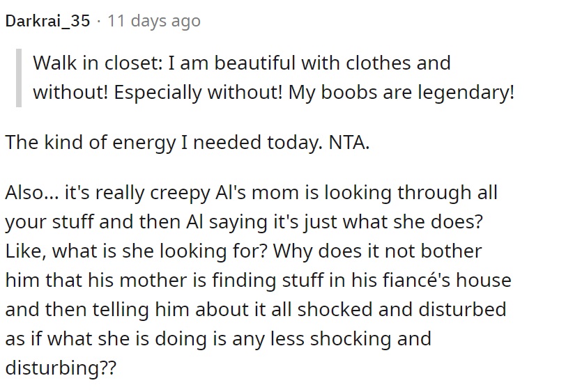Viewport: 566px width, 392px height.
Task: Click the gray vertical quote bar
Action: click(x=19, y=78)
